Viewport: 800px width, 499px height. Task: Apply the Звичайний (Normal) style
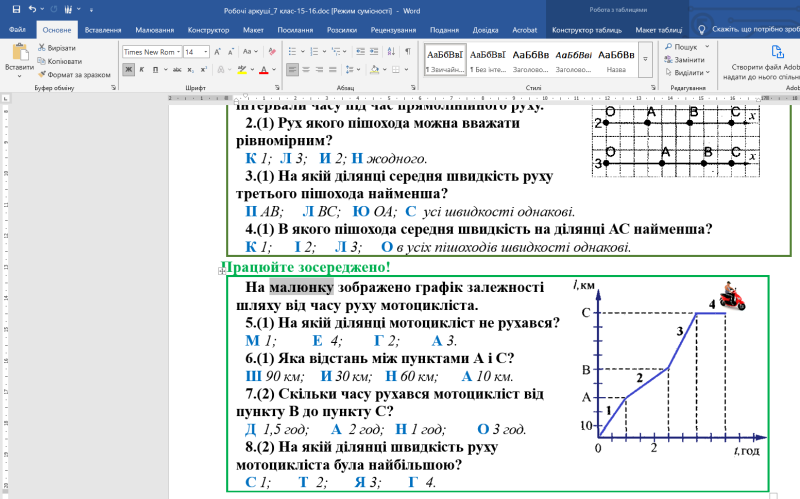tap(445, 60)
